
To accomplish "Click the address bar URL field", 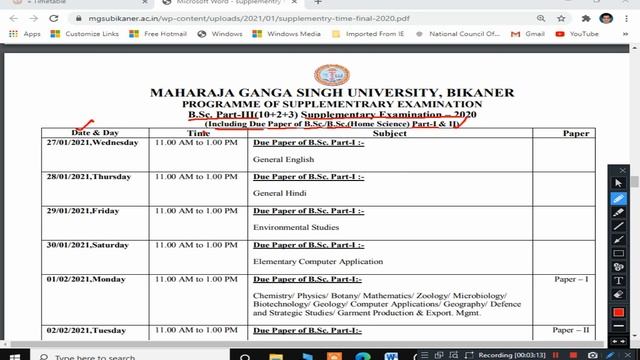I will [249, 19].
